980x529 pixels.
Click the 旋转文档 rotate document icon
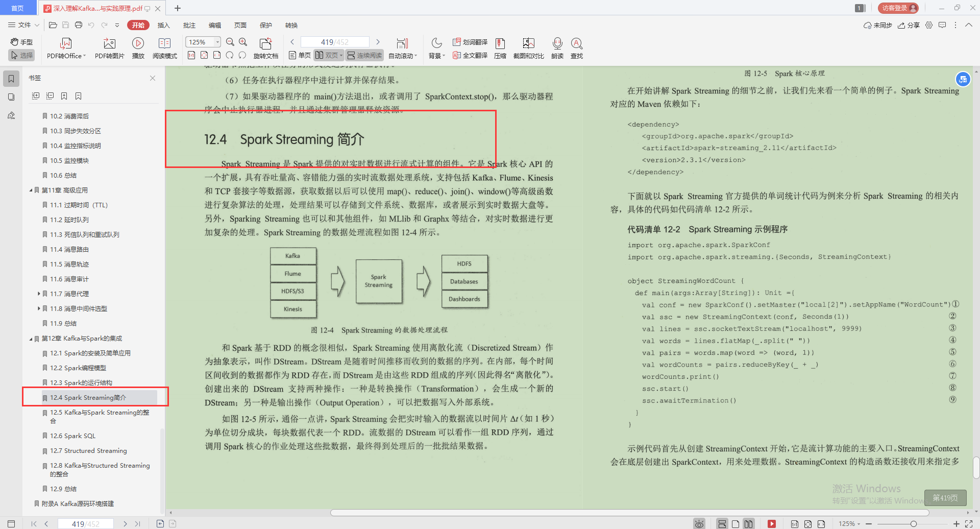(x=265, y=47)
